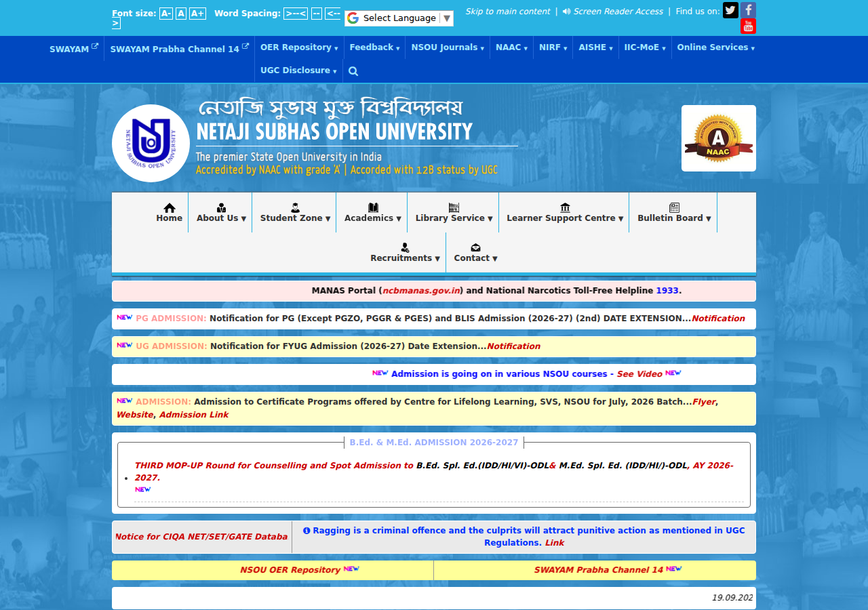Expand the NSOU Journals menu
The height and width of the screenshot is (610, 868).
[x=448, y=47]
